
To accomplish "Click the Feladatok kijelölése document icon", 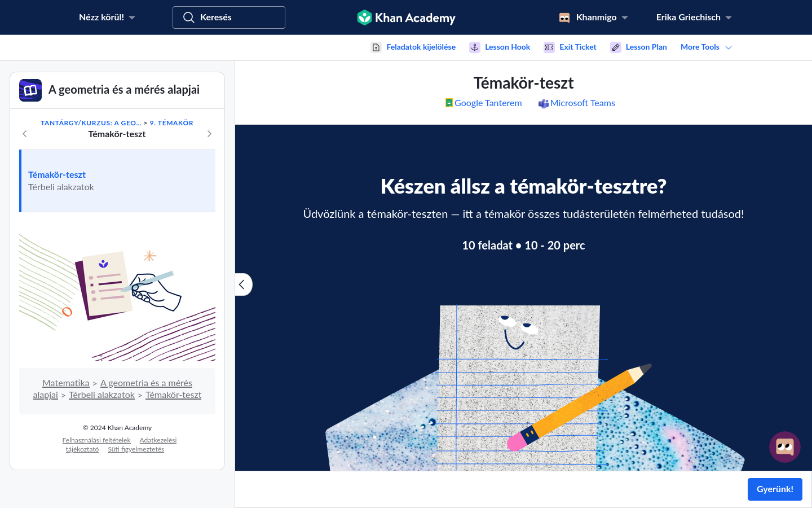I will pyautogui.click(x=376, y=47).
